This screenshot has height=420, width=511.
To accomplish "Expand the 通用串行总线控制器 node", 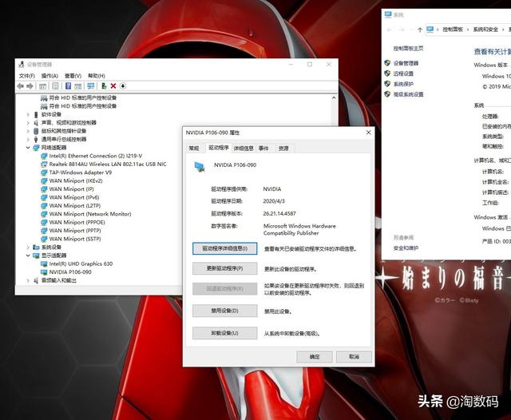I will coord(28,140).
